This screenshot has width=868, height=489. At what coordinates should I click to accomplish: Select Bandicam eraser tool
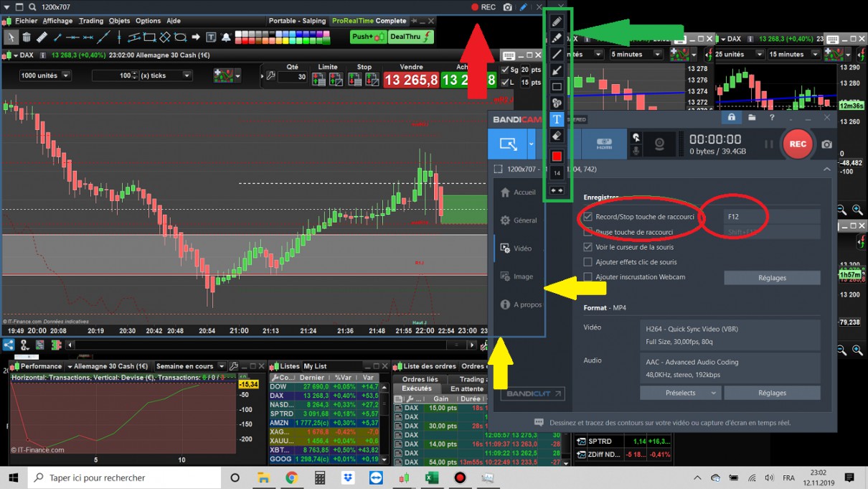coord(557,136)
